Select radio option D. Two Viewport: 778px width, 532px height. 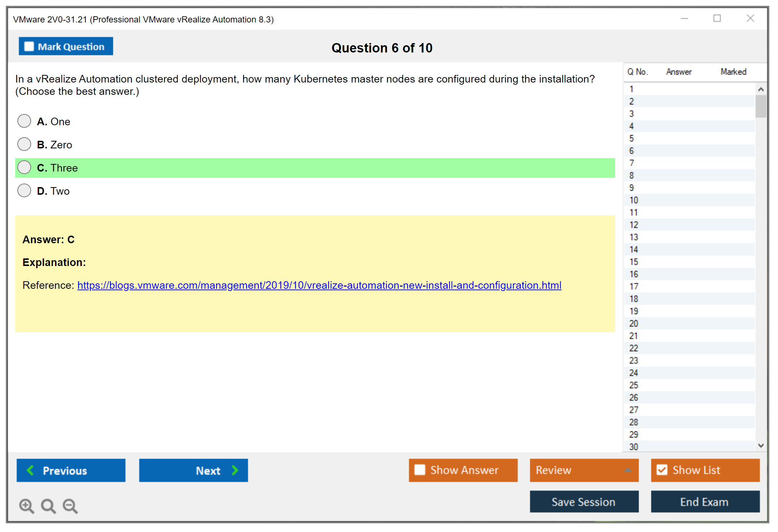(x=24, y=191)
